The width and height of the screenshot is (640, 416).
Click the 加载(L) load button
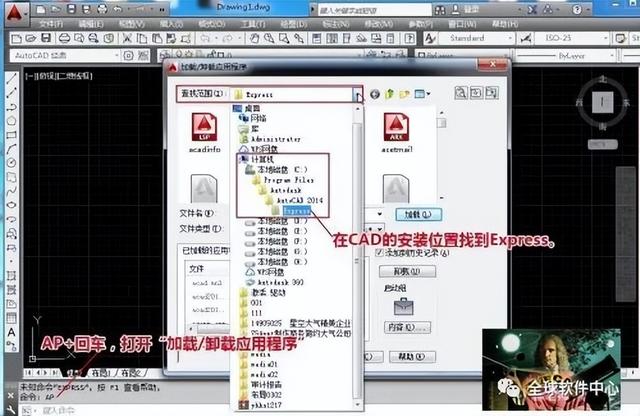418,214
